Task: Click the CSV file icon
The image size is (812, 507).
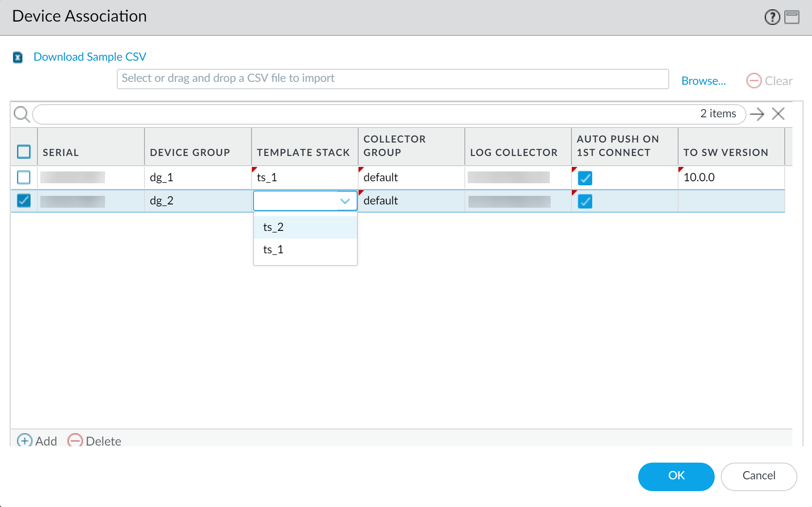Action: (18, 57)
